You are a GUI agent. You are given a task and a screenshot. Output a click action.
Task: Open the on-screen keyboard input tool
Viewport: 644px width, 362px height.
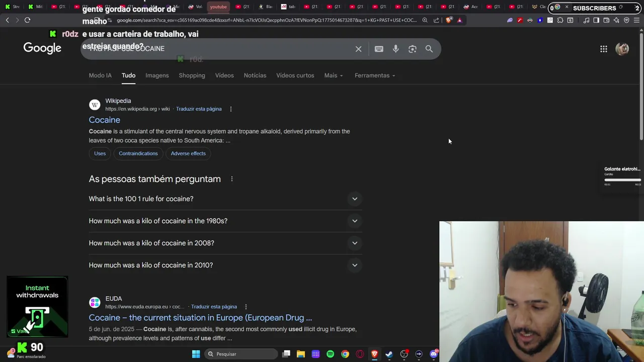379,49
